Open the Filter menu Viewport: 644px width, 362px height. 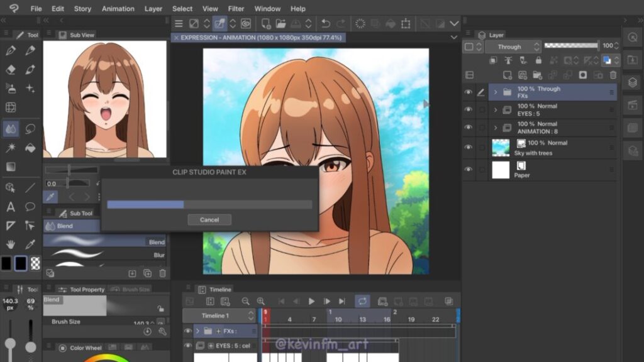click(x=236, y=9)
